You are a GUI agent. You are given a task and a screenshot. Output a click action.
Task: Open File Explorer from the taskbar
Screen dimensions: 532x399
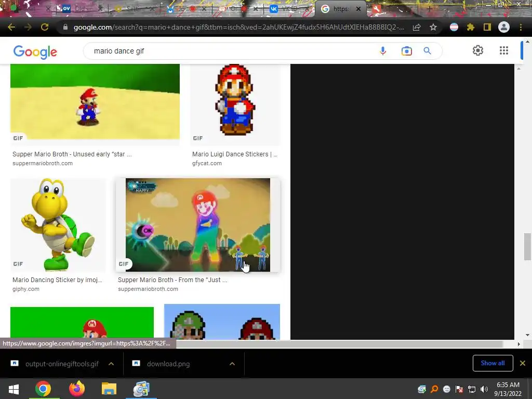click(x=109, y=389)
